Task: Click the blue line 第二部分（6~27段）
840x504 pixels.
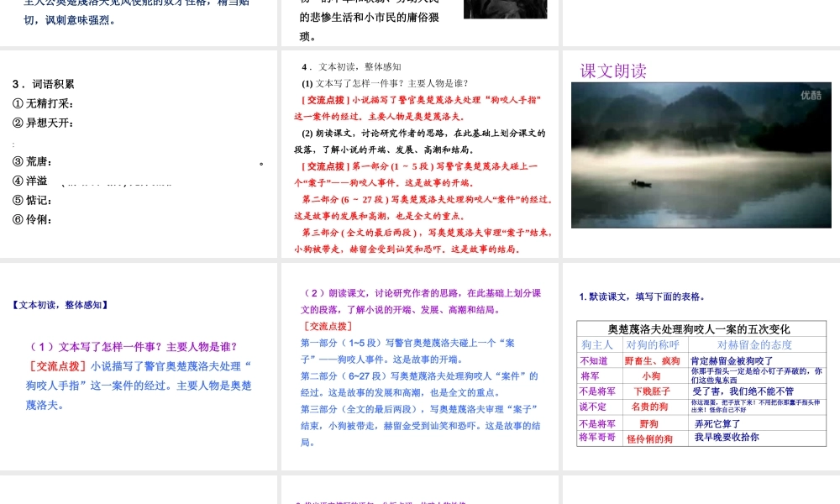Action: (419, 376)
